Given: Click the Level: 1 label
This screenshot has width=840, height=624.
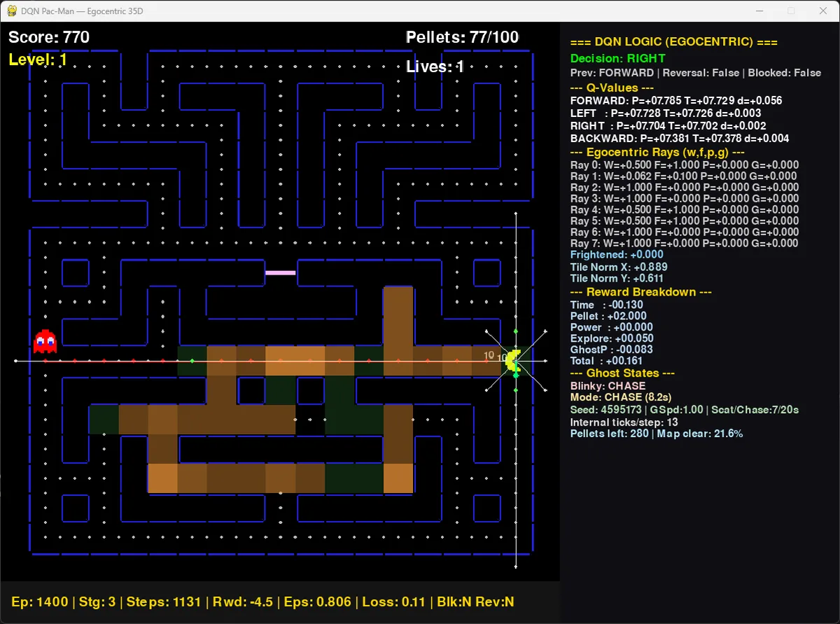Looking at the screenshot, I should point(38,60).
